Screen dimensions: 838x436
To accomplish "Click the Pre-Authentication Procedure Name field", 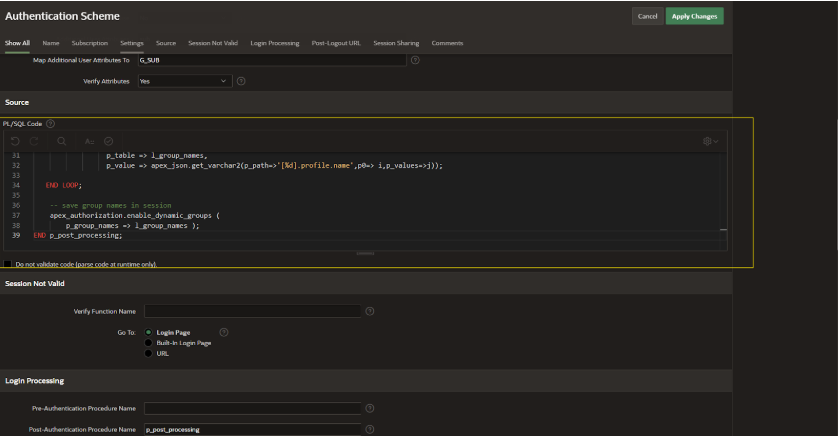I will click(x=252, y=408).
